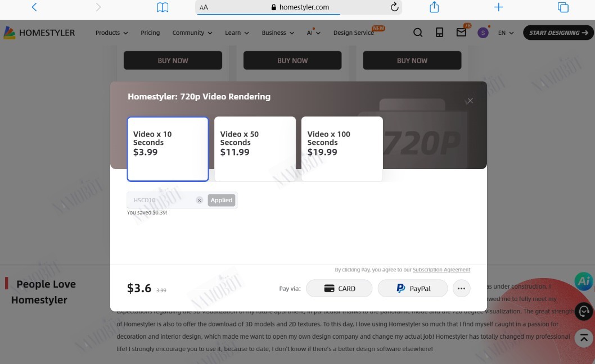Open the Safari share sheet icon

pos(434,7)
